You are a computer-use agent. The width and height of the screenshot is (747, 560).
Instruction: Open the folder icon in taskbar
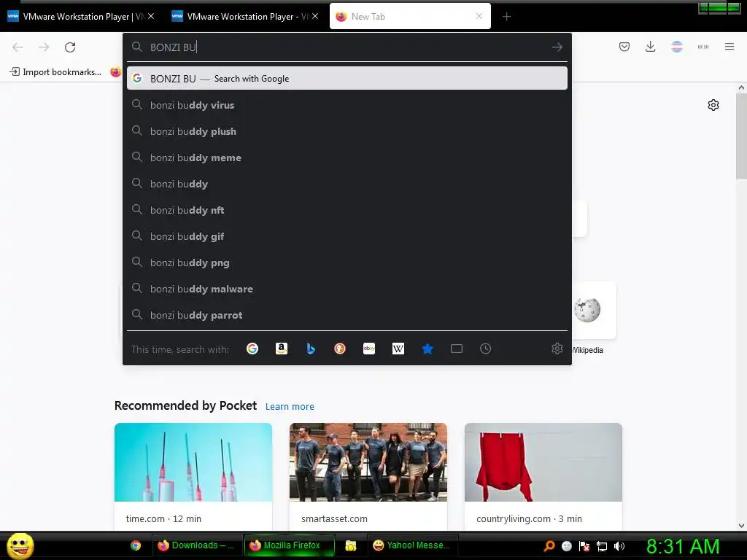[351, 545]
